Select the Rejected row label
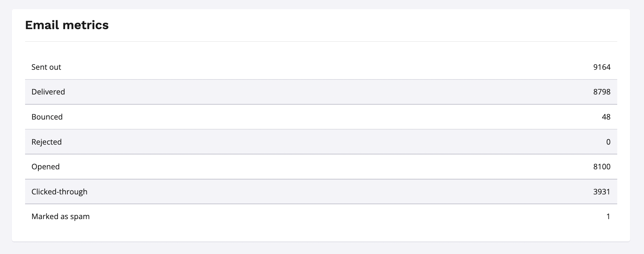Screen dimensions: 644x254 pyautogui.click(x=46, y=142)
